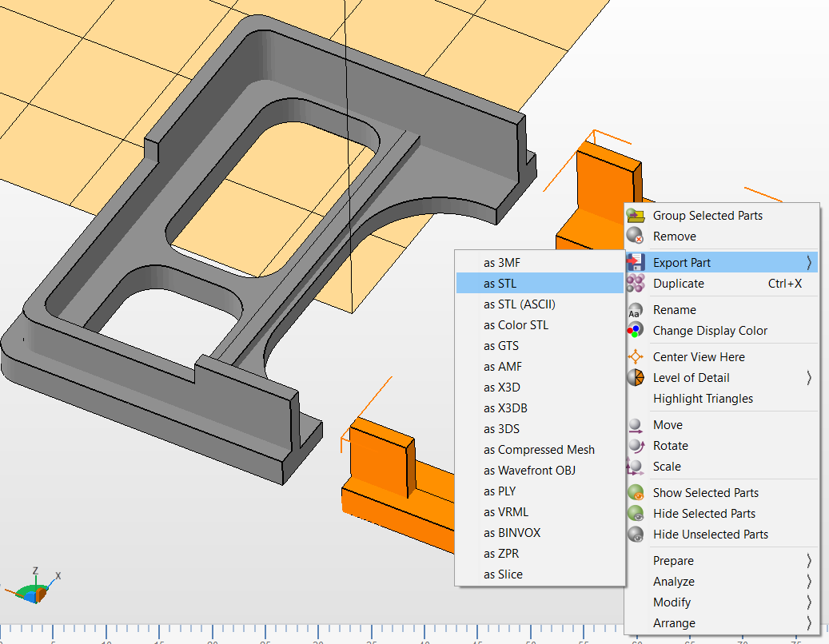
Task: Choose as Wavefront OBJ export format
Action: (x=529, y=471)
